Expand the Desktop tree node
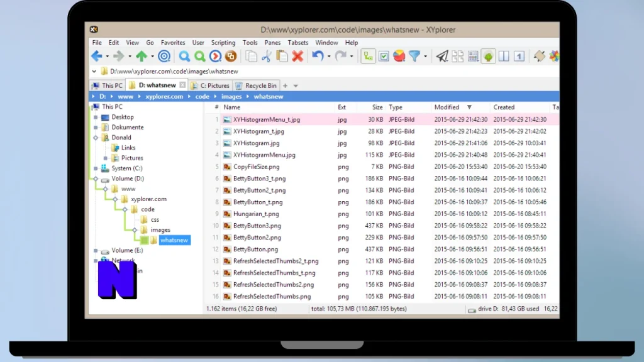This screenshot has width=644, height=362. [96, 117]
